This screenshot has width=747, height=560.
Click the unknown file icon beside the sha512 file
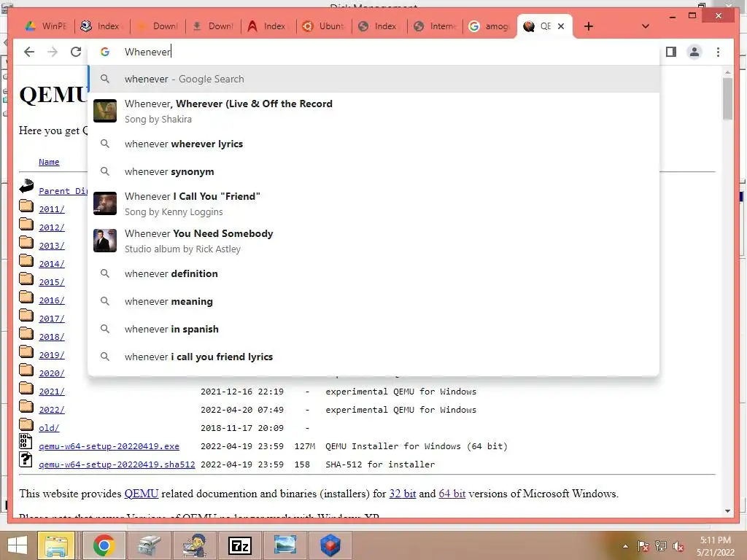[x=26, y=459]
